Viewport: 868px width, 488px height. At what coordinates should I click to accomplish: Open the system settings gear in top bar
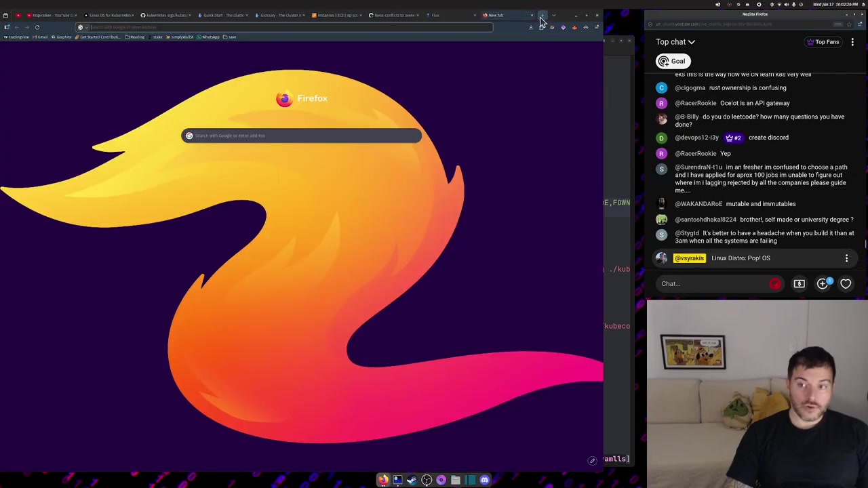[759, 5]
